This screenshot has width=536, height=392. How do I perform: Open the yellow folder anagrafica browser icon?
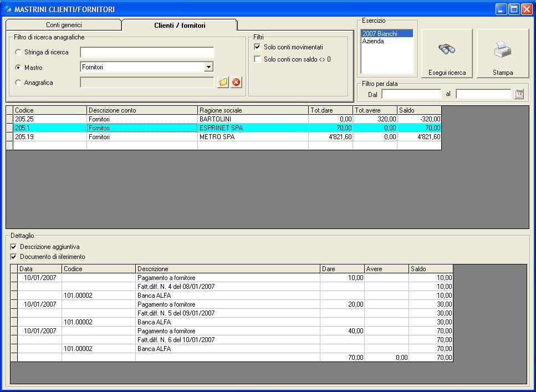(223, 83)
